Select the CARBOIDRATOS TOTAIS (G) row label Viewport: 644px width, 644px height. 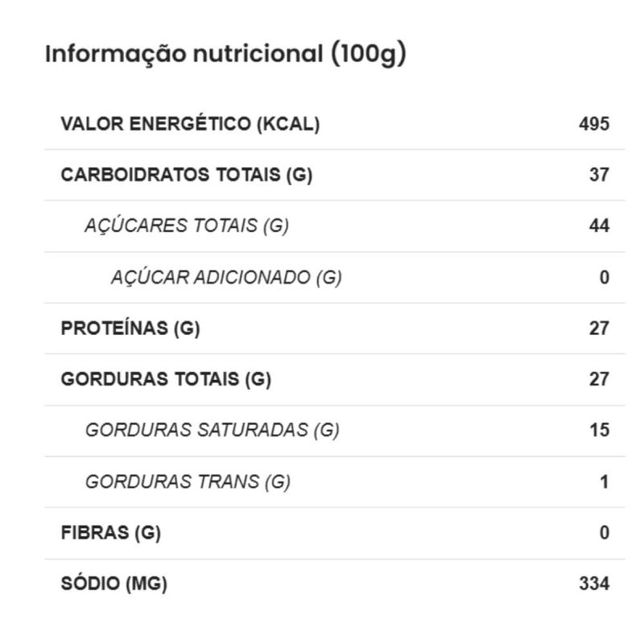pyautogui.click(x=186, y=175)
